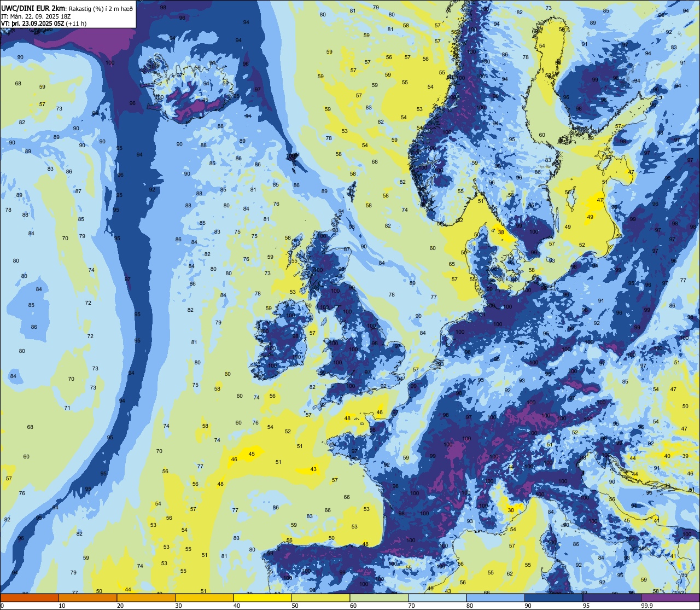Click the bright yellow 40–50 legend swatch

(x=262, y=598)
